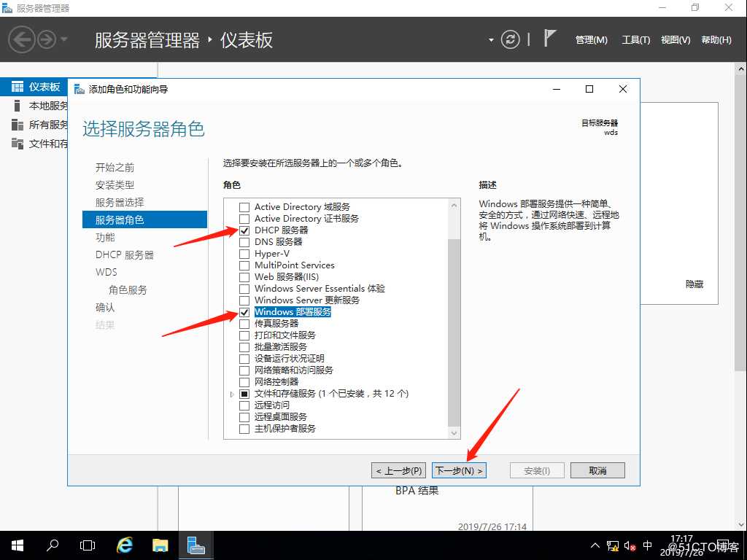Open the notifications flag icon

(x=549, y=38)
